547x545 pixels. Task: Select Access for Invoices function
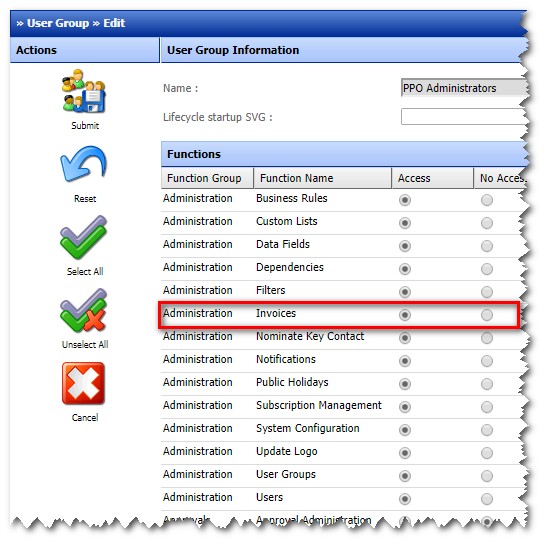pos(405,315)
